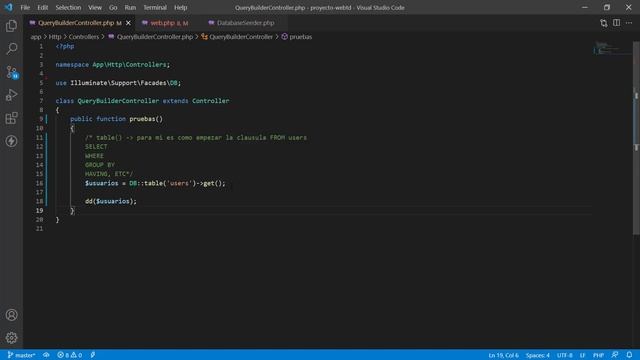Click the namespace App\Http\Controllers line
The height and width of the screenshot is (360, 640).
113,64
